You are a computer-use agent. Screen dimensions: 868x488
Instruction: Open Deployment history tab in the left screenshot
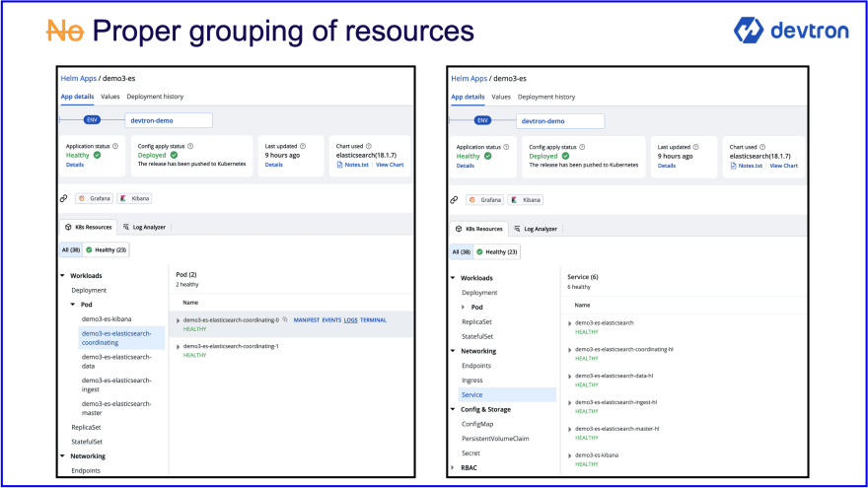tap(155, 97)
